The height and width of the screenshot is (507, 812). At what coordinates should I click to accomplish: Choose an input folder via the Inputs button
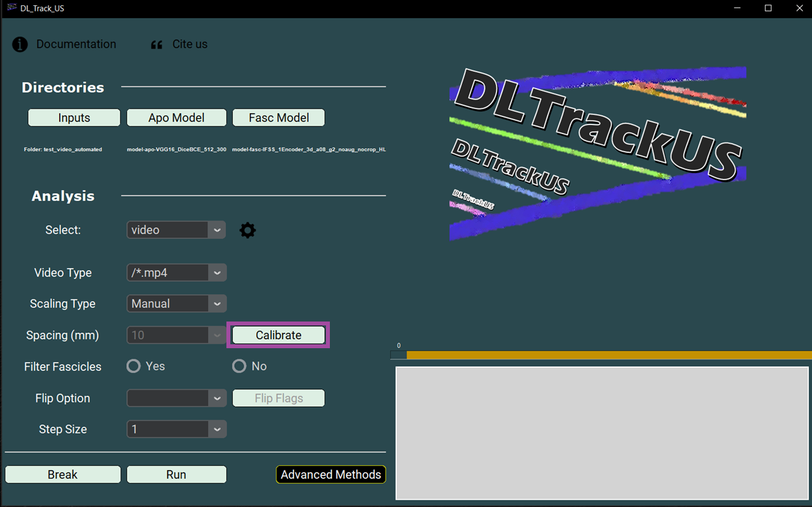(74, 117)
